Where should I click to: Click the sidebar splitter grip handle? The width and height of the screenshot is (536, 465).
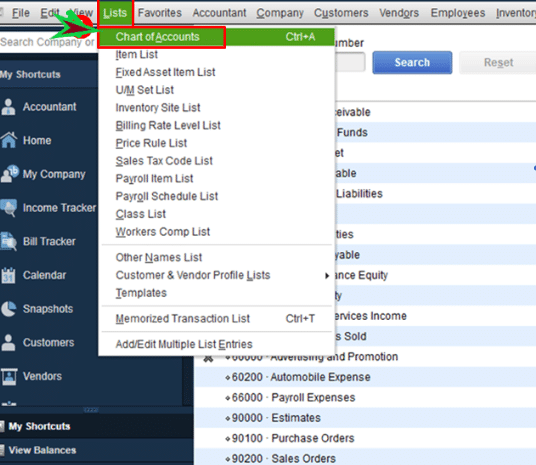tap(91, 410)
